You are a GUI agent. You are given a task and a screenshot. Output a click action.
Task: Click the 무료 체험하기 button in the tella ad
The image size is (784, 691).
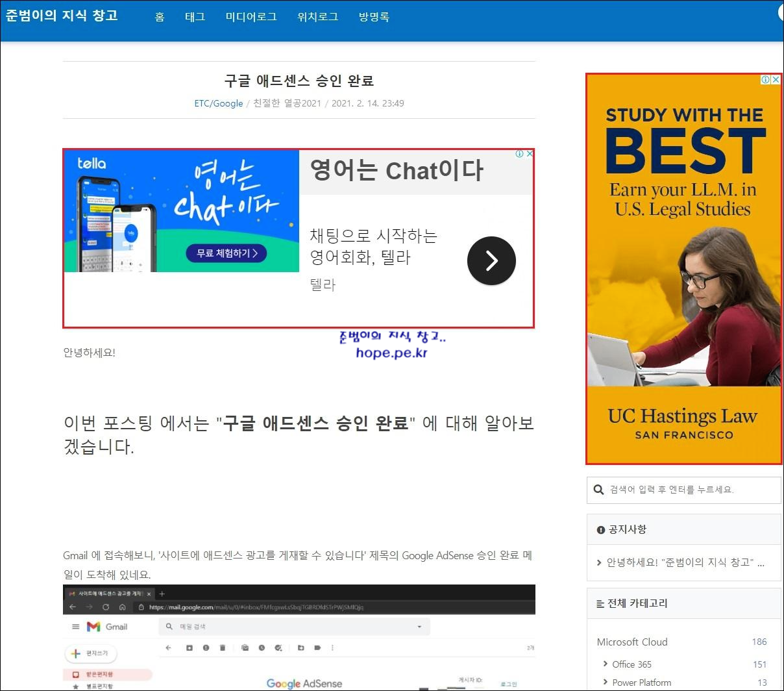pos(227,253)
